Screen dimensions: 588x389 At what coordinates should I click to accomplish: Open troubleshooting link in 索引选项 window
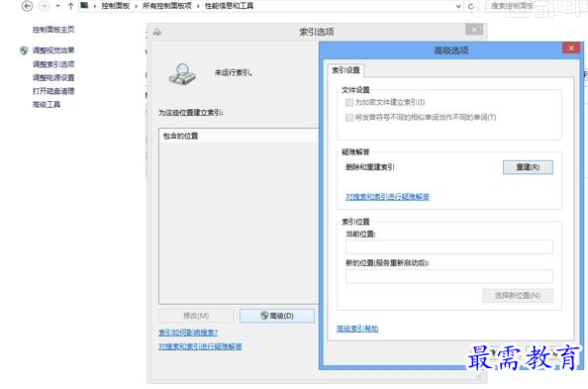point(200,346)
